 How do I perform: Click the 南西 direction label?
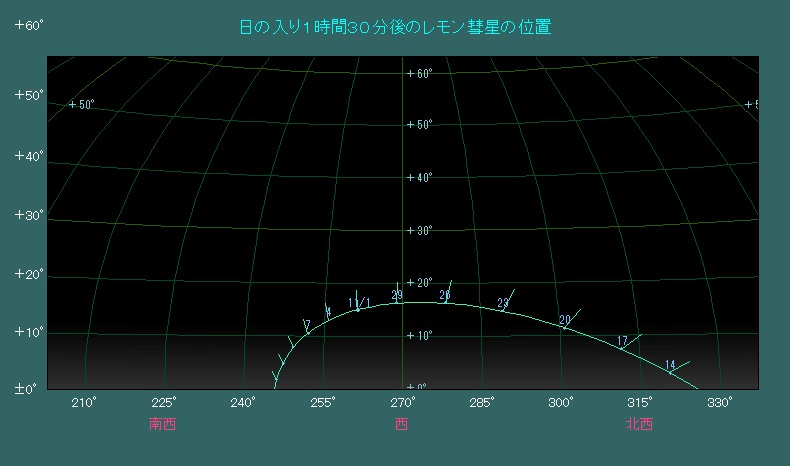162,424
